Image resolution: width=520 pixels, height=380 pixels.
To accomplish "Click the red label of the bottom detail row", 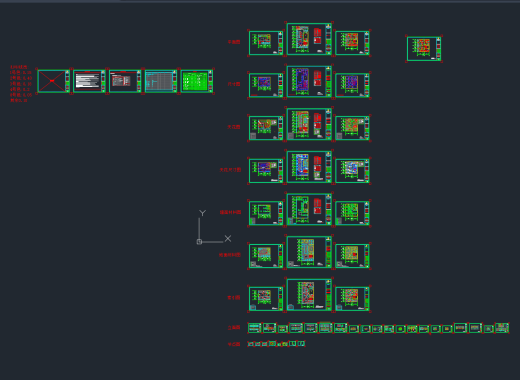I will (x=234, y=344).
